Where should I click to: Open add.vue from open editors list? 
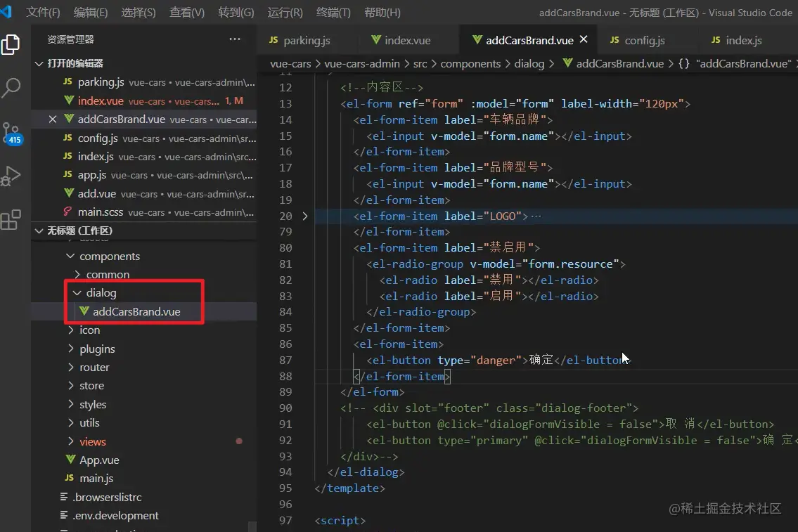(x=145, y=194)
